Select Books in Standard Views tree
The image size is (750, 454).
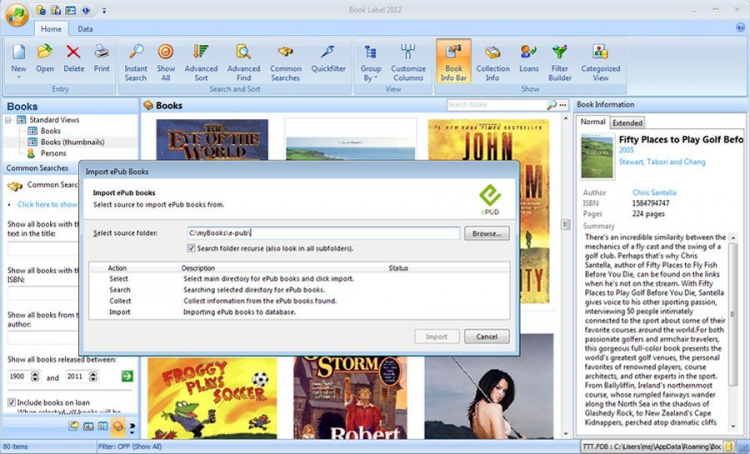pos(51,131)
